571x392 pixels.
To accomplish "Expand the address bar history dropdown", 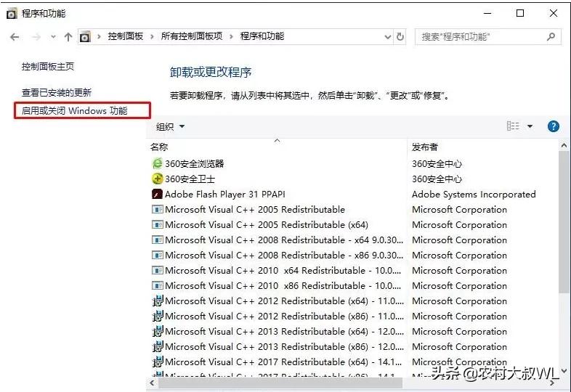I will [388, 37].
